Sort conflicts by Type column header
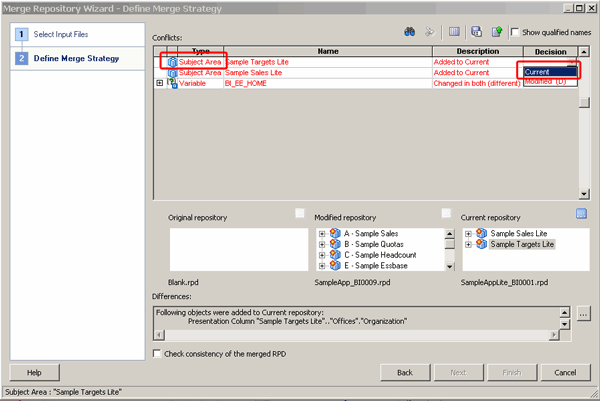The image size is (600, 401). point(201,51)
